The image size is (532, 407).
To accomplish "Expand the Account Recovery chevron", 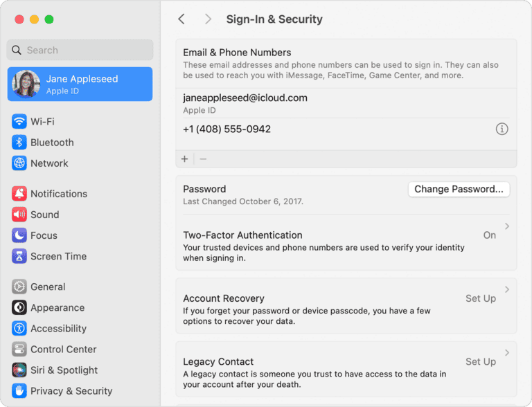I will (507, 289).
